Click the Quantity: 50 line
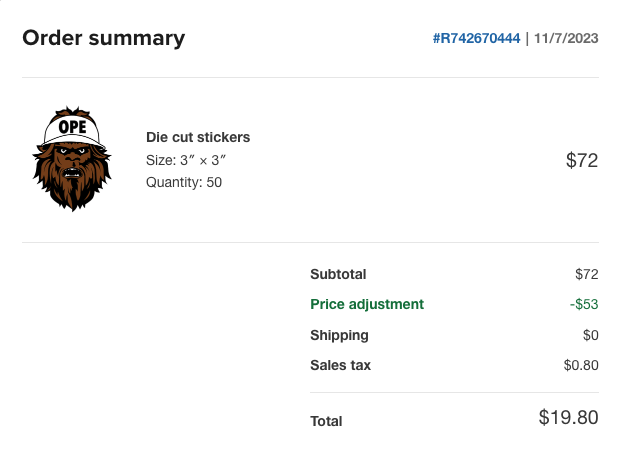The height and width of the screenshot is (452, 619). (184, 182)
